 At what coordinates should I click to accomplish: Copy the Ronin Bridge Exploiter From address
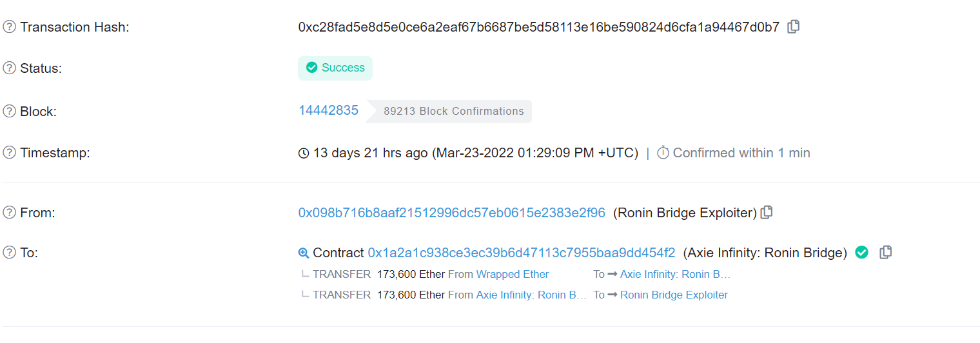coord(767,213)
